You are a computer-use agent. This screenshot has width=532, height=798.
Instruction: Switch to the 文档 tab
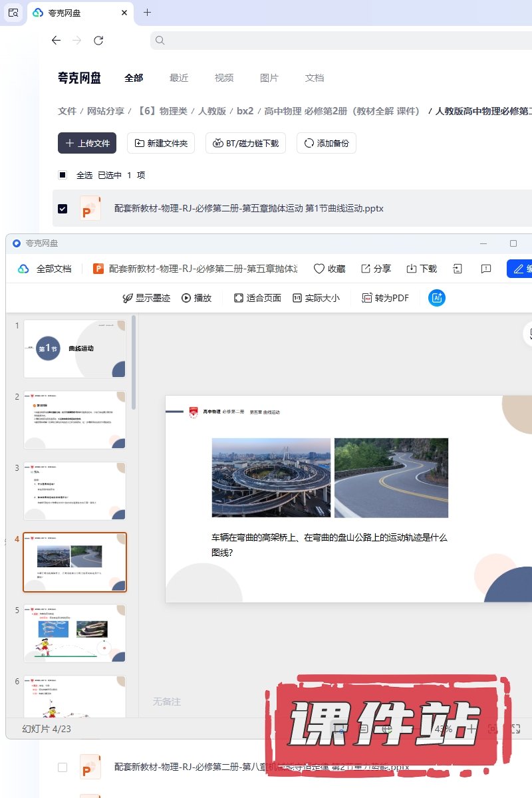315,78
